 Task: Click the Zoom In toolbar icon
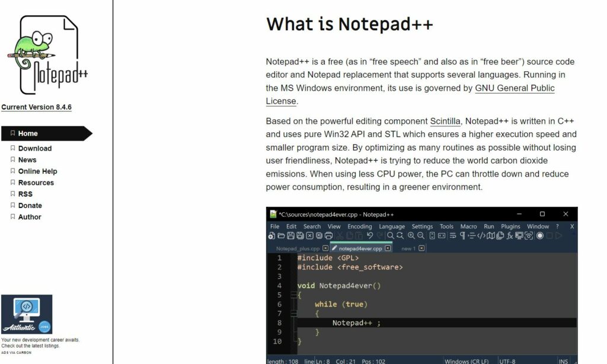tap(412, 235)
